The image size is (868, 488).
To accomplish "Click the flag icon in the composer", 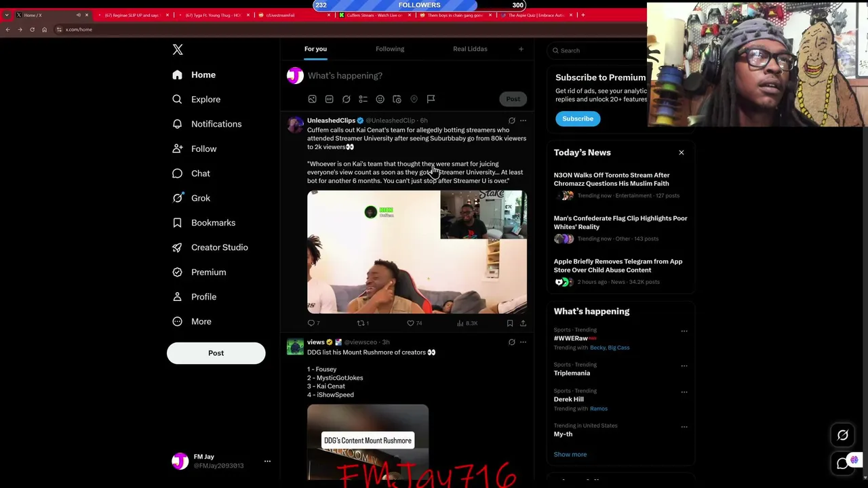I will [431, 100].
